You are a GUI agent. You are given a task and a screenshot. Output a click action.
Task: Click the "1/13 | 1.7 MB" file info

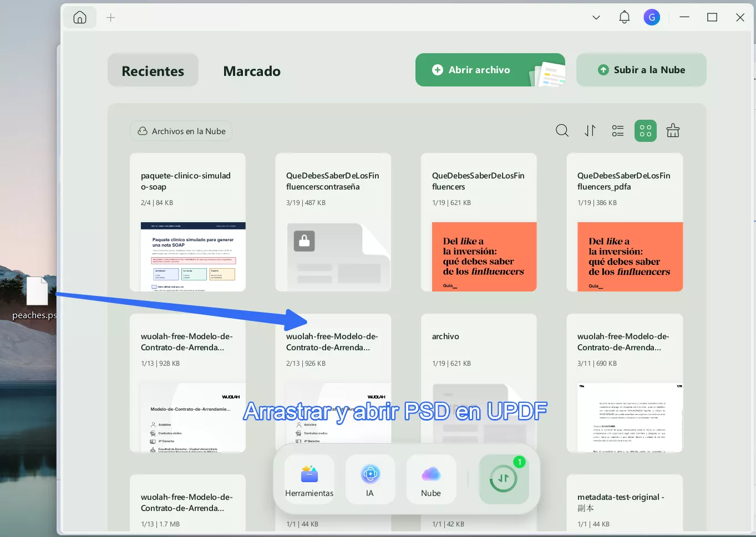point(160,524)
